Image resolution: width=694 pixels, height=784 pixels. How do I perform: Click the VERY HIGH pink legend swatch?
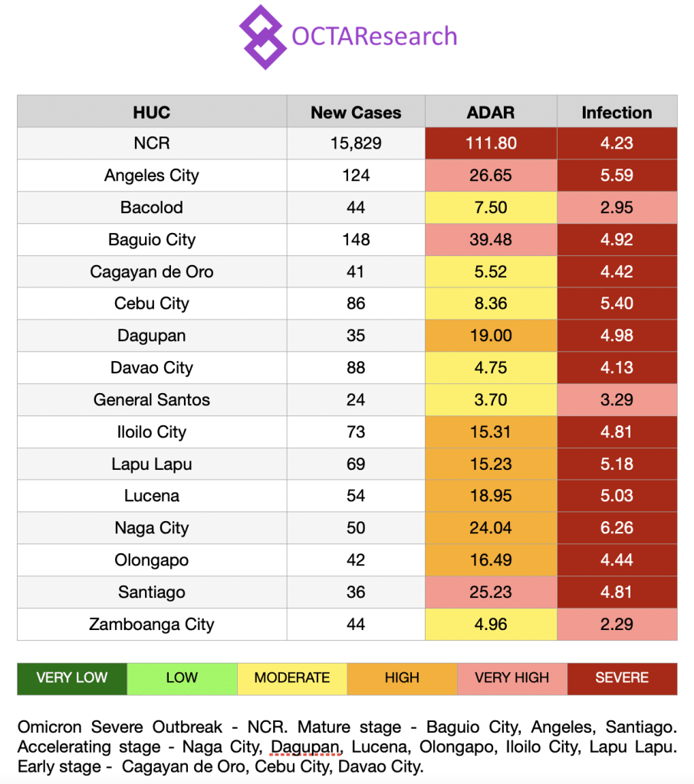[512, 678]
